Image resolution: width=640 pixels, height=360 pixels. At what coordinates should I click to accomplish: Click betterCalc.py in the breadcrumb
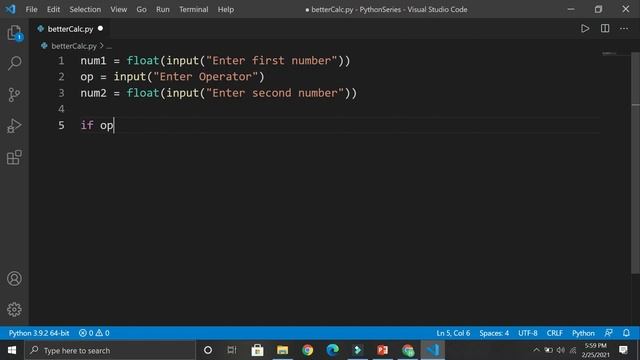(74, 46)
